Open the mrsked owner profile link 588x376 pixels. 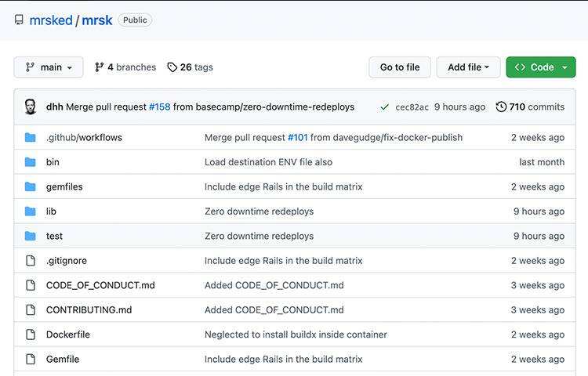coord(50,20)
